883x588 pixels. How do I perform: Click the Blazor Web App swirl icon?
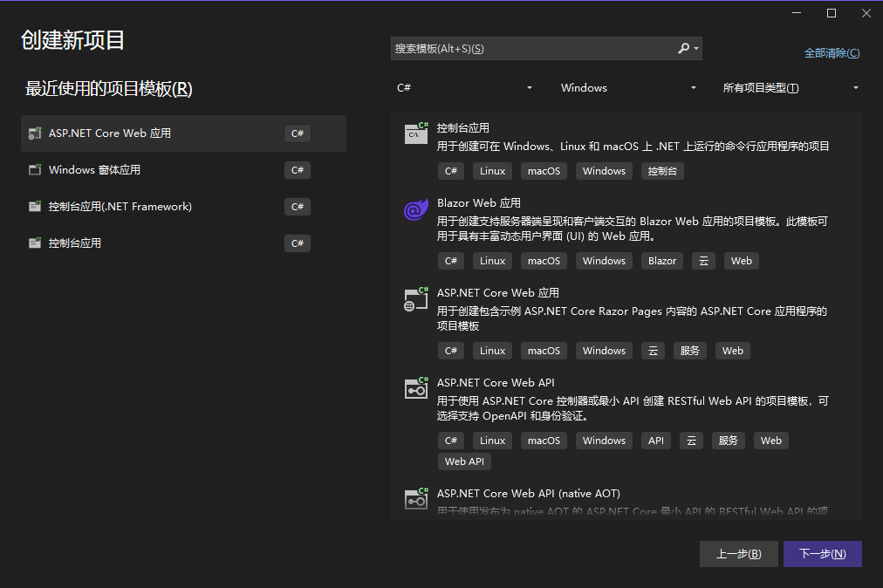tap(416, 209)
